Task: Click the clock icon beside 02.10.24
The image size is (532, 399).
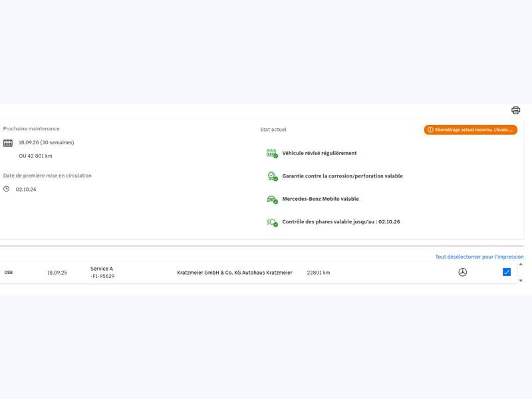Action: click(7, 189)
